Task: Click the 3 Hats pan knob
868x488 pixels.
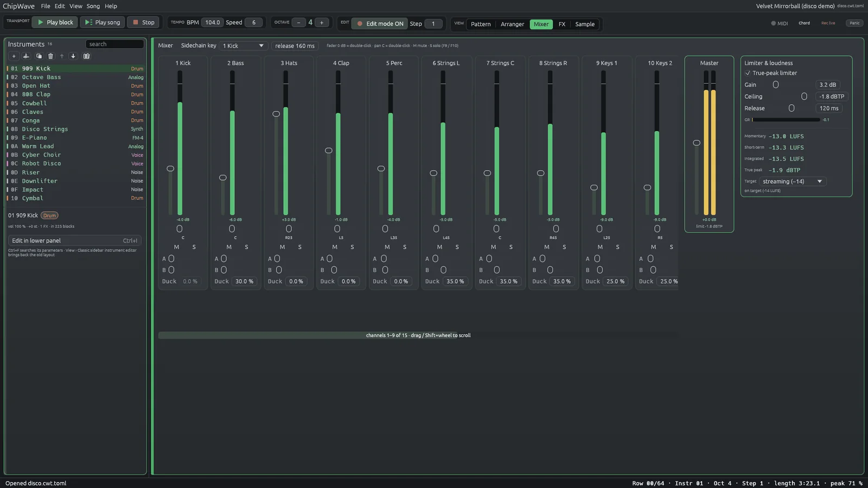Action: point(289,229)
